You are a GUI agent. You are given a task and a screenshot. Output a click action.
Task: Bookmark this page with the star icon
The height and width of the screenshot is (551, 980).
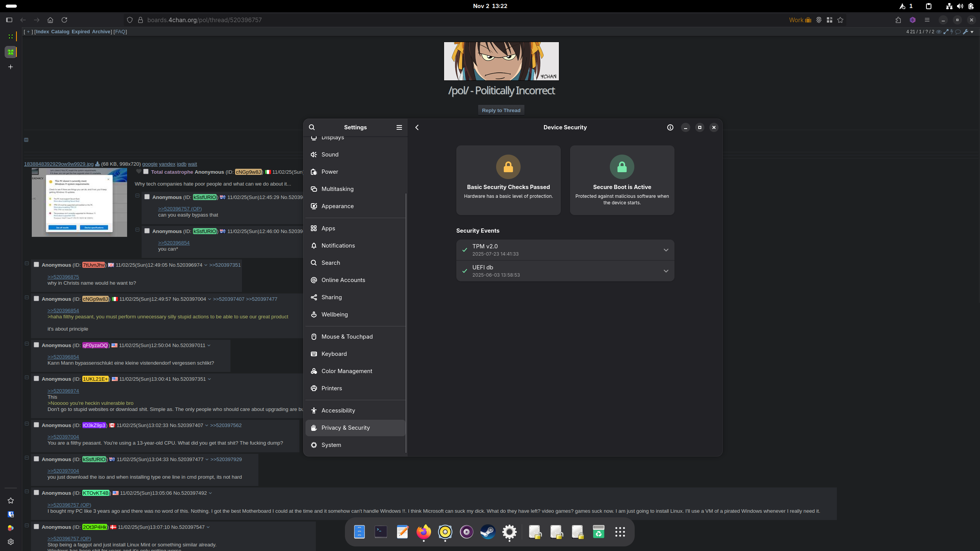tap(840, 20)
